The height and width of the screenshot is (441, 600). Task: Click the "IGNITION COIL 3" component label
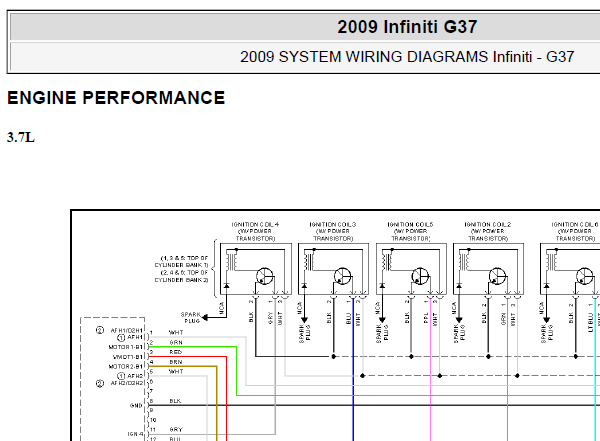click(x=333, y=231)
